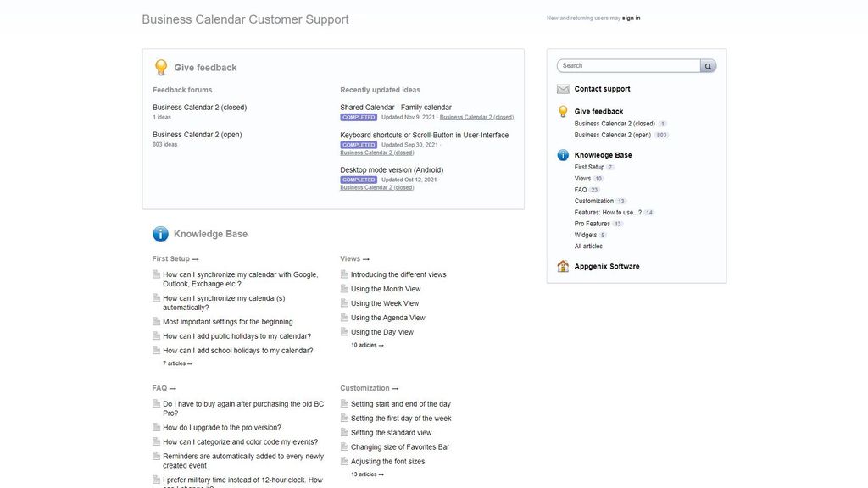Click the document icon beside Using the Month View
The width and height of the screenshot is (868, 488).
tap(344, 289)
